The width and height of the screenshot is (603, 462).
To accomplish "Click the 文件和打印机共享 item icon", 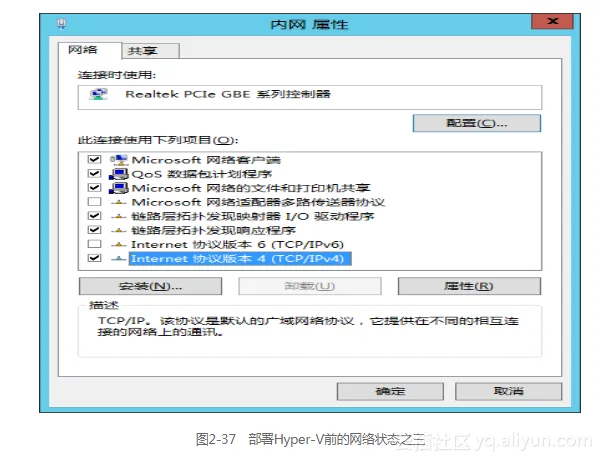I will 119,188.
